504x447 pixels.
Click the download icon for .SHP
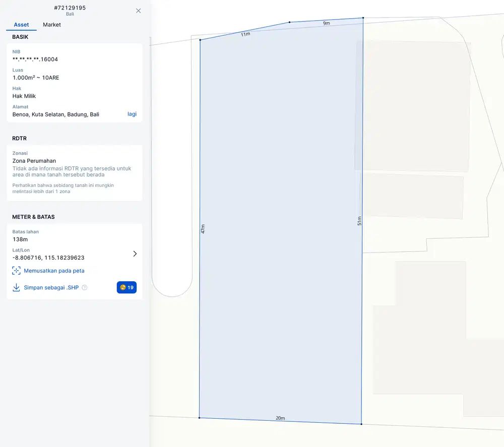[x=16, y=288]
